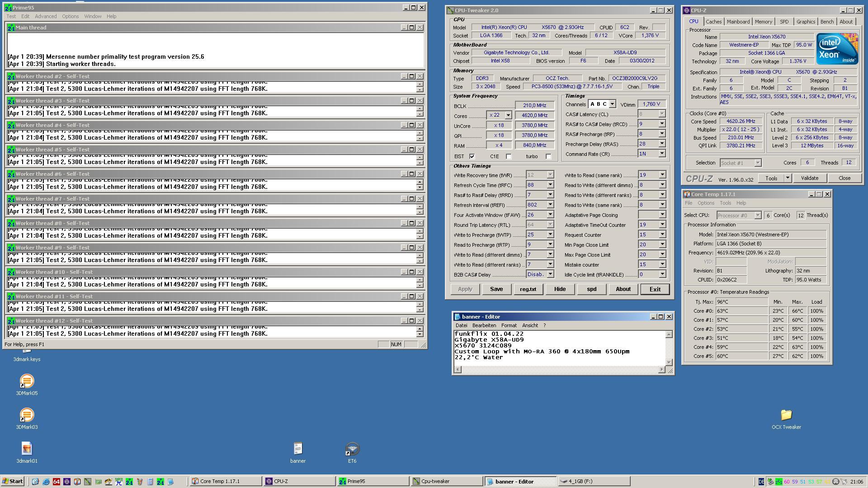Click the Start button
Screen dimensions: 868x488
pos(13,481)
